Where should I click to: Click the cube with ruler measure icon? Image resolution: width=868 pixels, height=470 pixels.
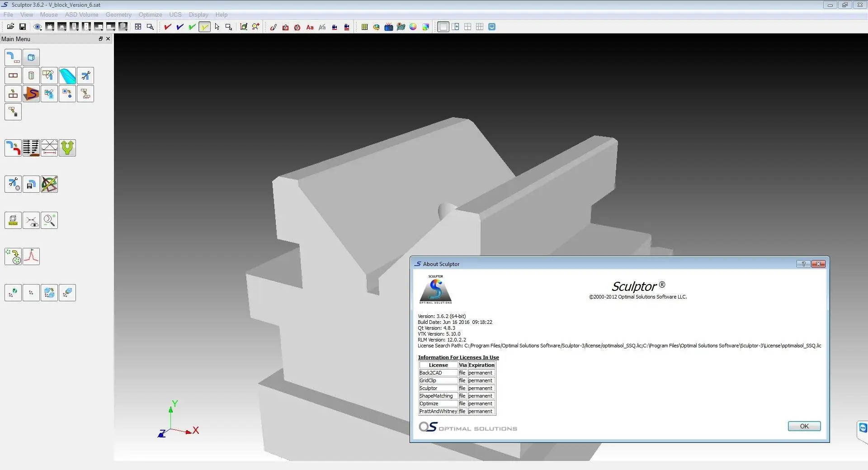(x=13, y=220)
